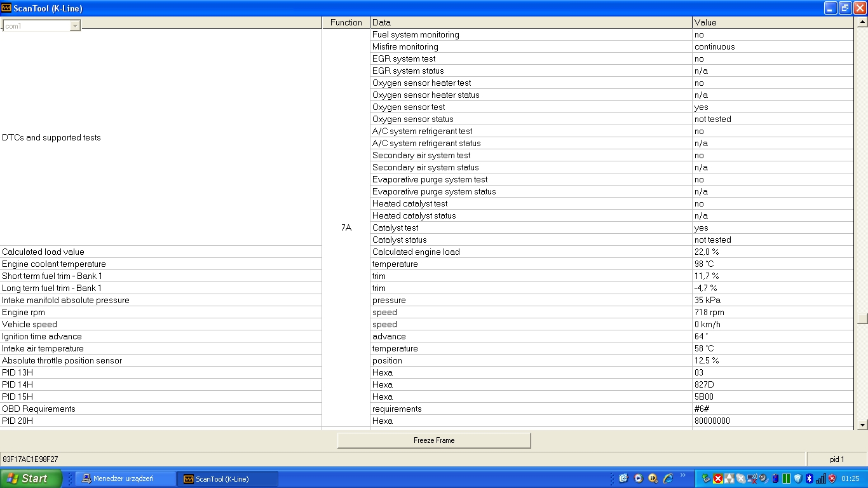The width and height of the screenshot is (868, 488).
Task: Click the grey X bubble tray icon
Action: point(741,478)
